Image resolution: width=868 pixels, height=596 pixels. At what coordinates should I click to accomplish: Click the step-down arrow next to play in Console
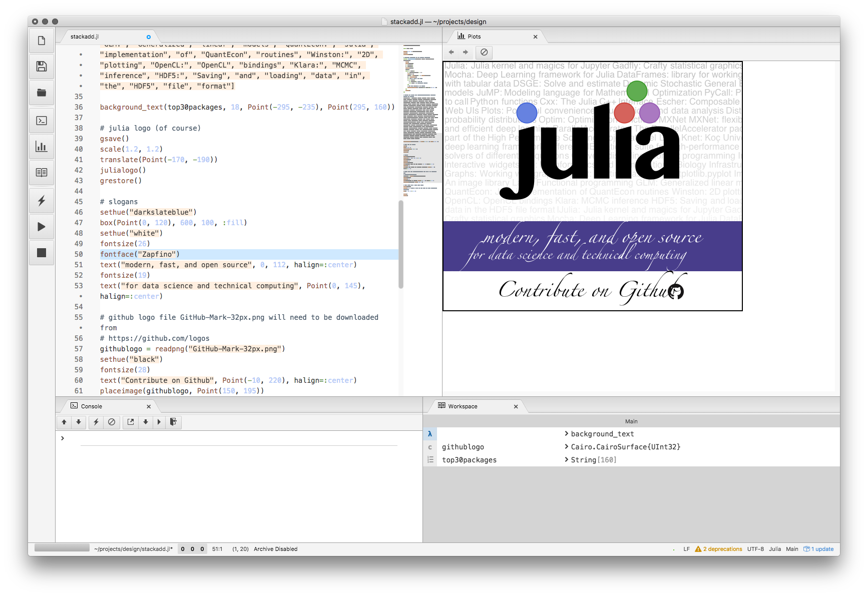point(146,422)
